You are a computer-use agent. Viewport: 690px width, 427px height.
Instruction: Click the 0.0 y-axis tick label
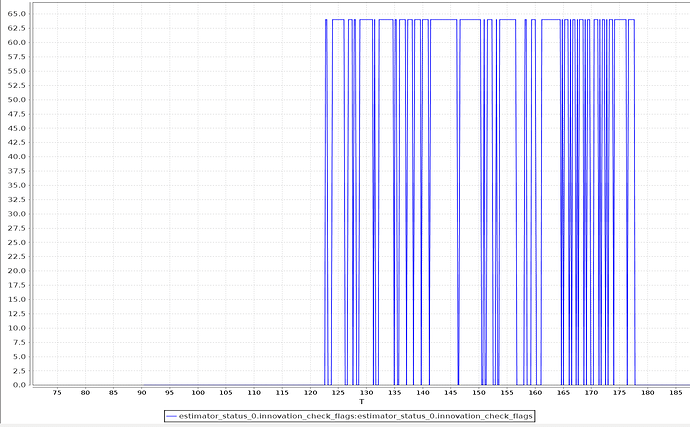[19, 385]
